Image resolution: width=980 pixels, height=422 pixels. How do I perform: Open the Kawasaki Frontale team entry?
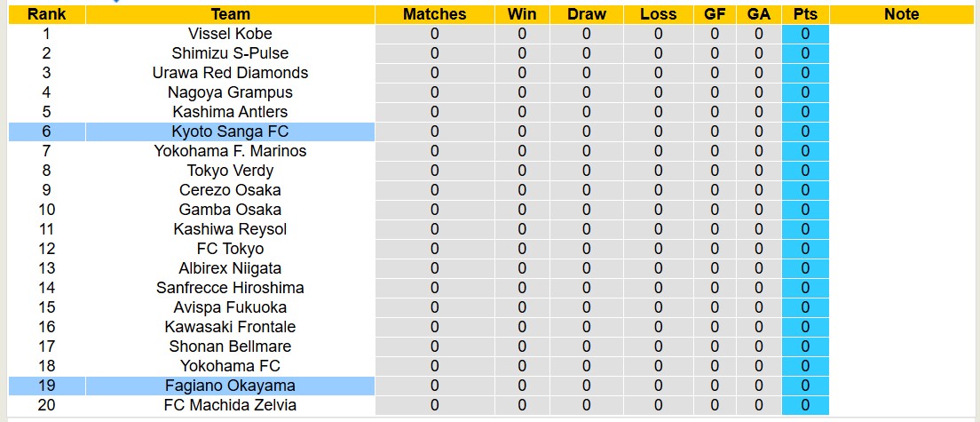[230, 327]
